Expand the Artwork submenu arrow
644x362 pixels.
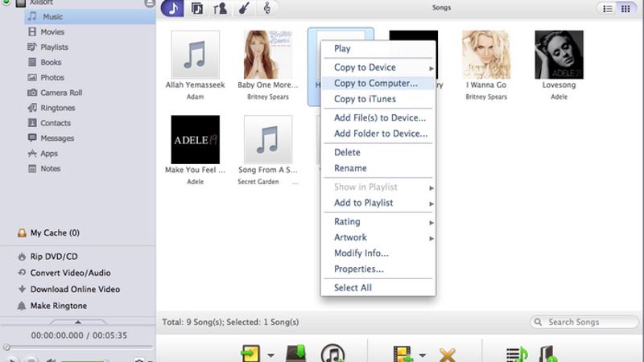pyautogui.click(x=431, y=238)
